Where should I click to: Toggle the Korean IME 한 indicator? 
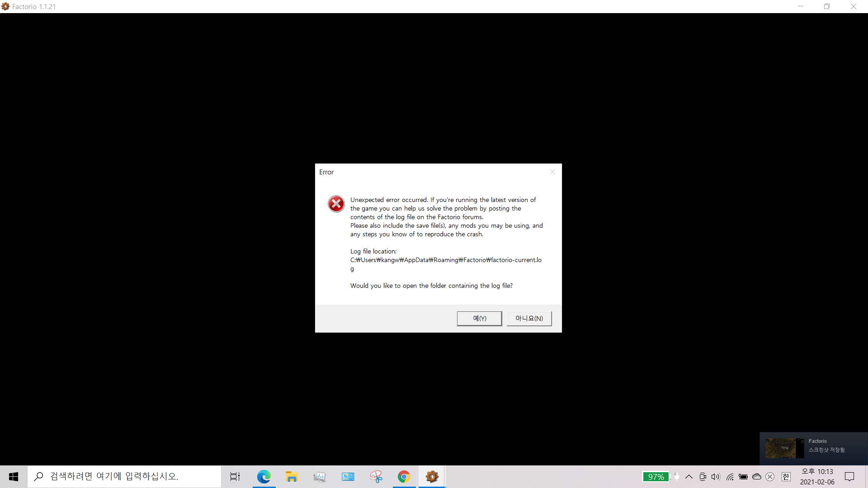tap(786, 477)
